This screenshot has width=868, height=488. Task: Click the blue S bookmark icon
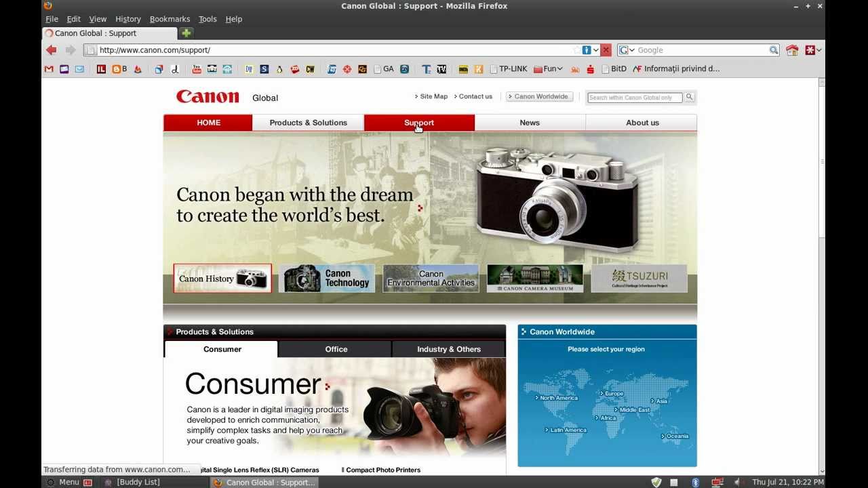click(264, 69)
